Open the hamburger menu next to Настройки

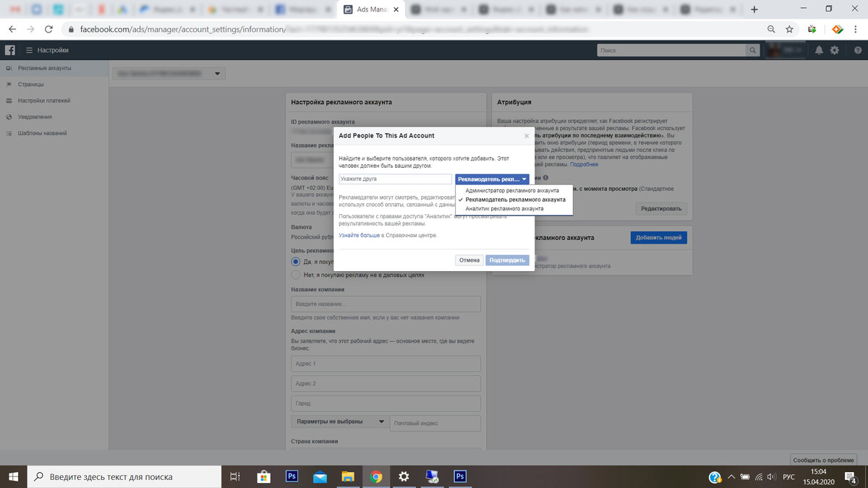click(29, 50)
